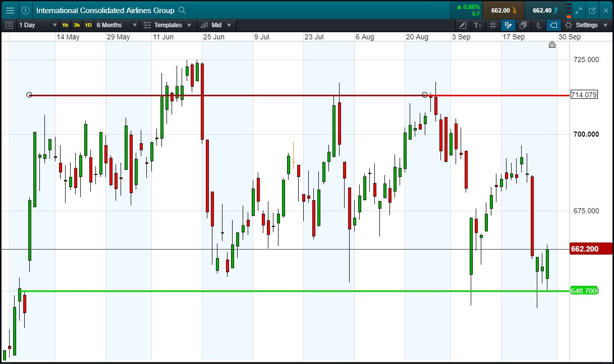This screenshot has width=614, height=364.
Task: Choose the text size tool
Action: click(x=478, y=25)
